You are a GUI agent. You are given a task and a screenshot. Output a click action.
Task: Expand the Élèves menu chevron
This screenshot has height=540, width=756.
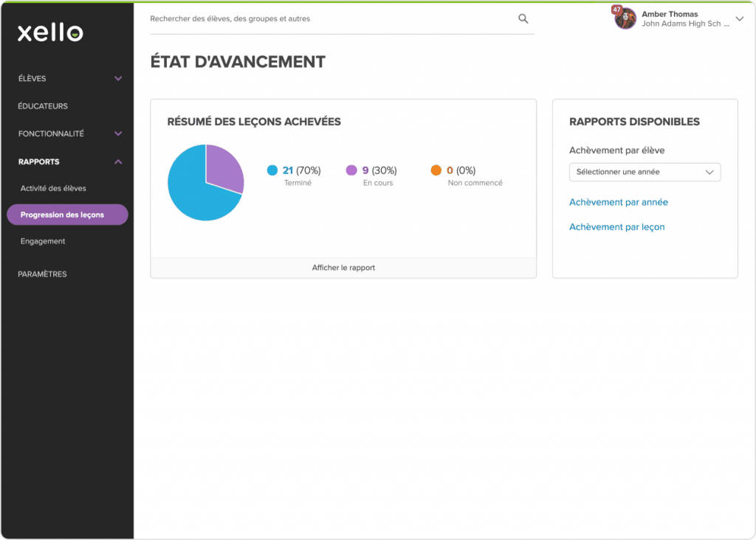pos(118,78)
